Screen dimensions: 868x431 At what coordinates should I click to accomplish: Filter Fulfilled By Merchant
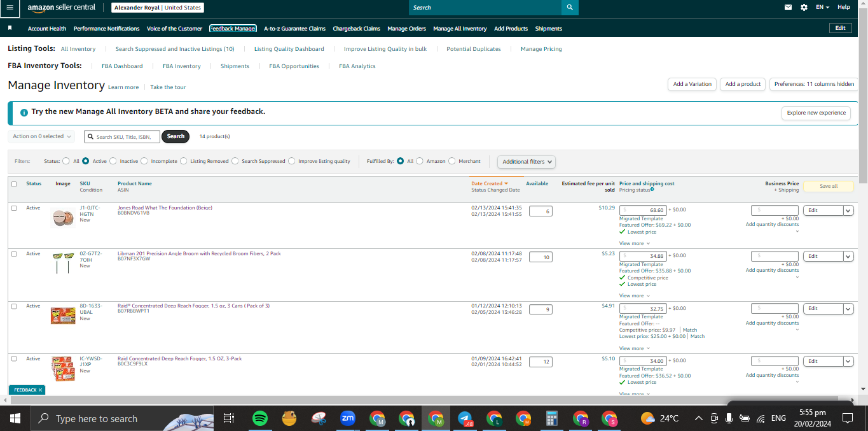(x=452, y=161)
